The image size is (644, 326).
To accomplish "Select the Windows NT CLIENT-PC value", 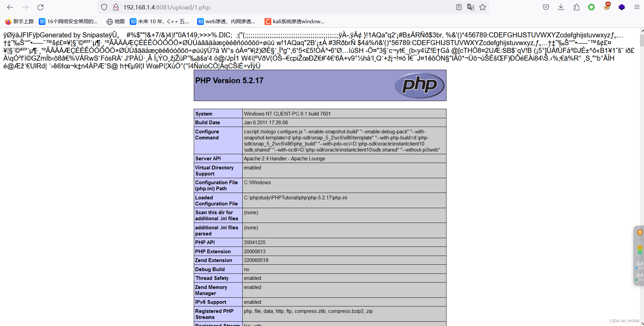I will (x=287, y=114).
